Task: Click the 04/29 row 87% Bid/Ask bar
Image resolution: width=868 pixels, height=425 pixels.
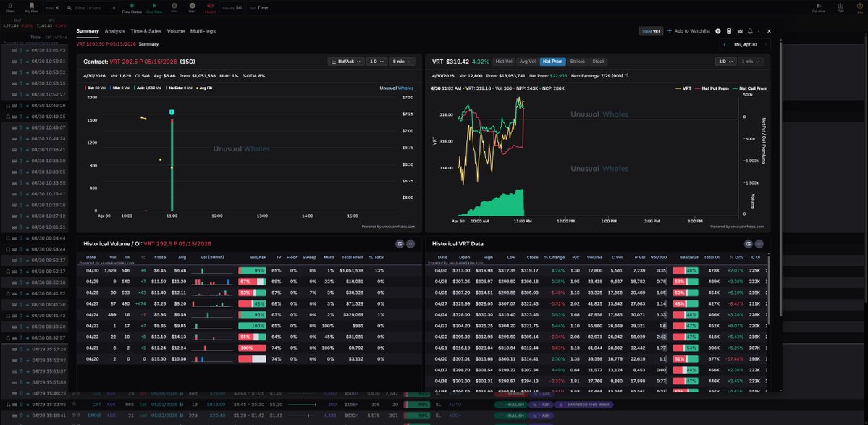Action: tap(253, 282)
